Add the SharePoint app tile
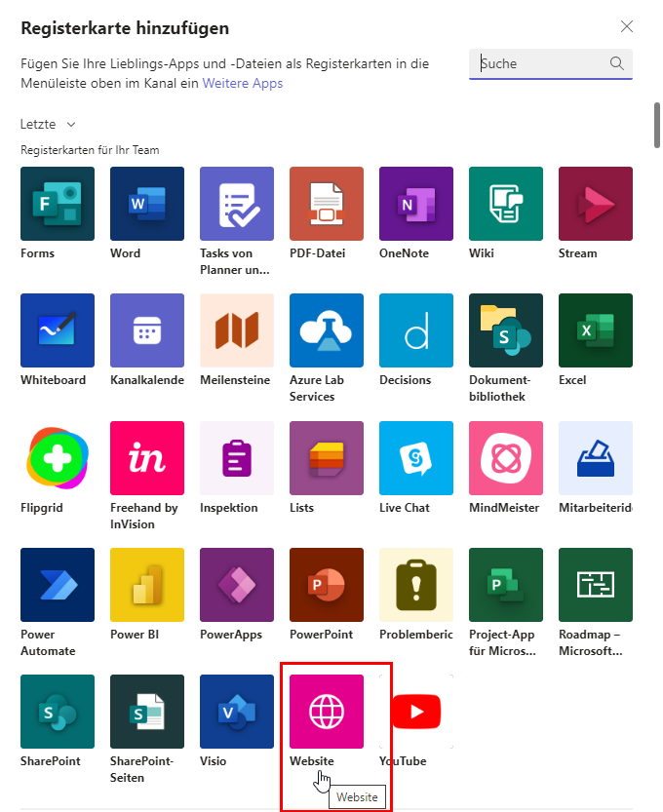 (58, 712)
